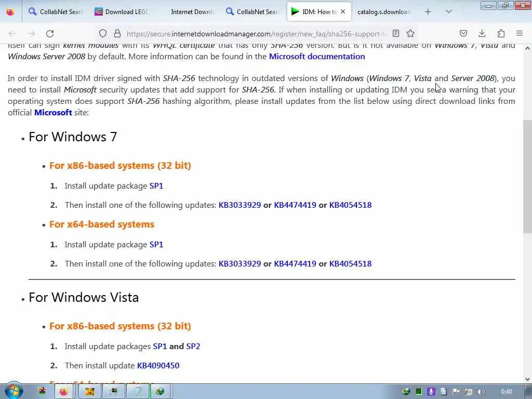Go back using the back arrow button

(12, 34)
